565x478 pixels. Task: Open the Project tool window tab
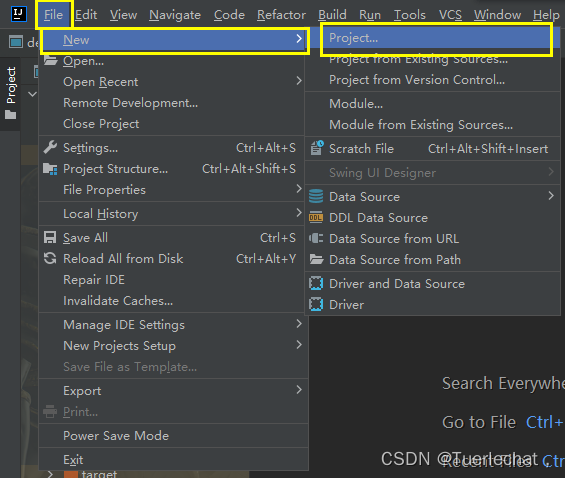10,93
